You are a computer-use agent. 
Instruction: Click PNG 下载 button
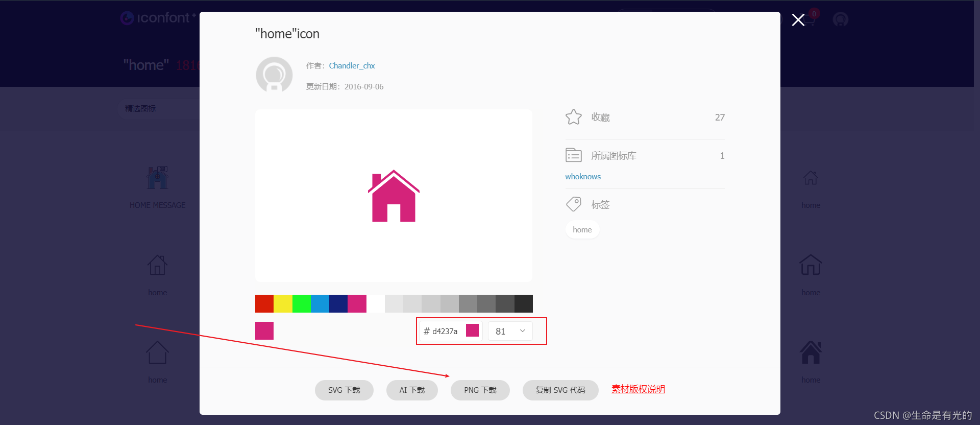coord(480,390)
